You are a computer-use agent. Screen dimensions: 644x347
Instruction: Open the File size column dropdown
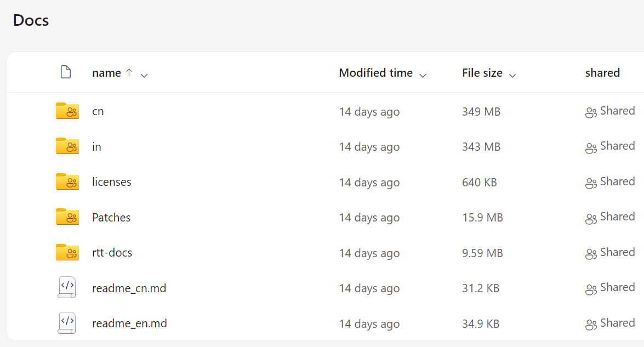[x=512, y=76]
